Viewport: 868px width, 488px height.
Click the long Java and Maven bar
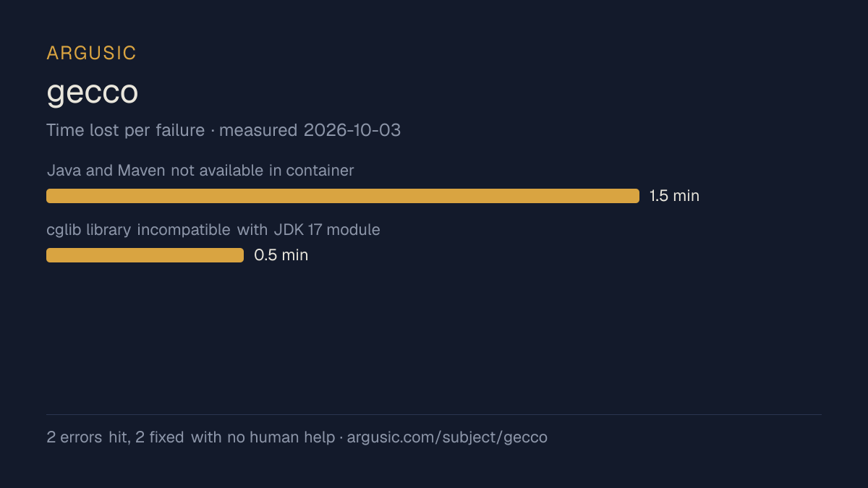click(x=343, y=196)
